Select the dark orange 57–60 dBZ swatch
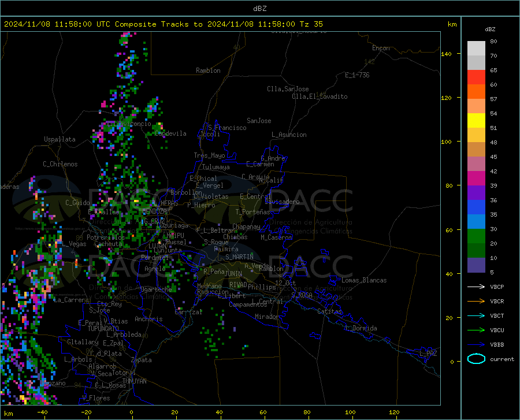Screen dimensions: 520x420 point(476,92)
